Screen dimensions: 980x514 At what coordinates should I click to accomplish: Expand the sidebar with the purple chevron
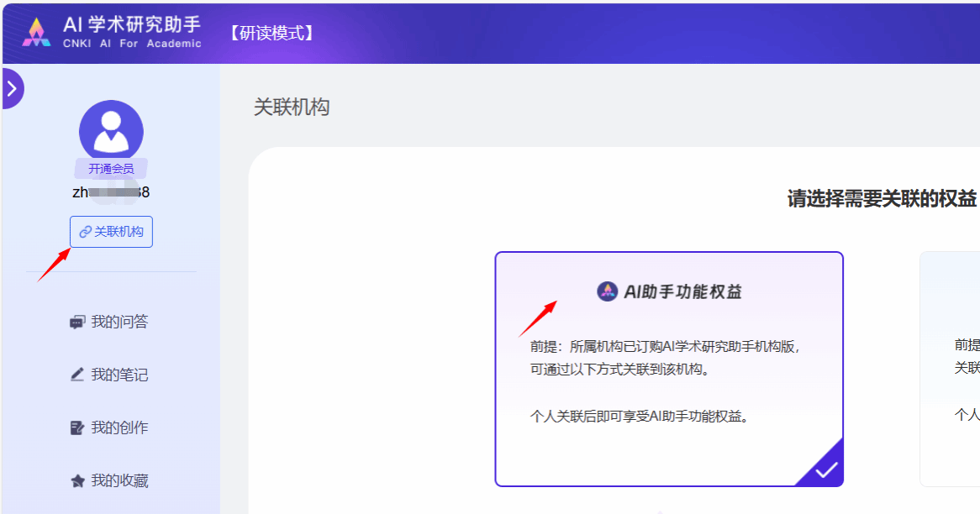tap(12, 89)
